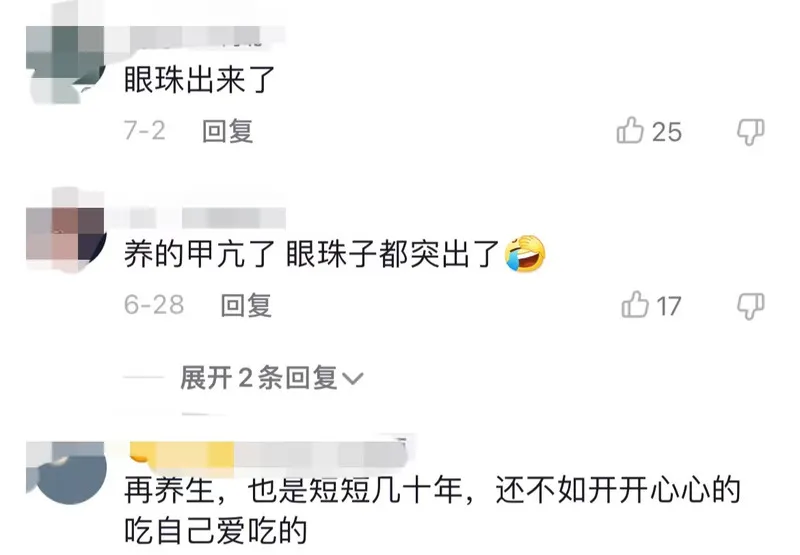Open third commenter's round avatar
The height and width of the screenshot is (555, 800).
[x=66, y=473]
